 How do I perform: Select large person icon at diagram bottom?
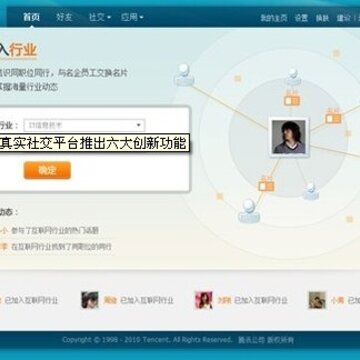tap(249, 211)
